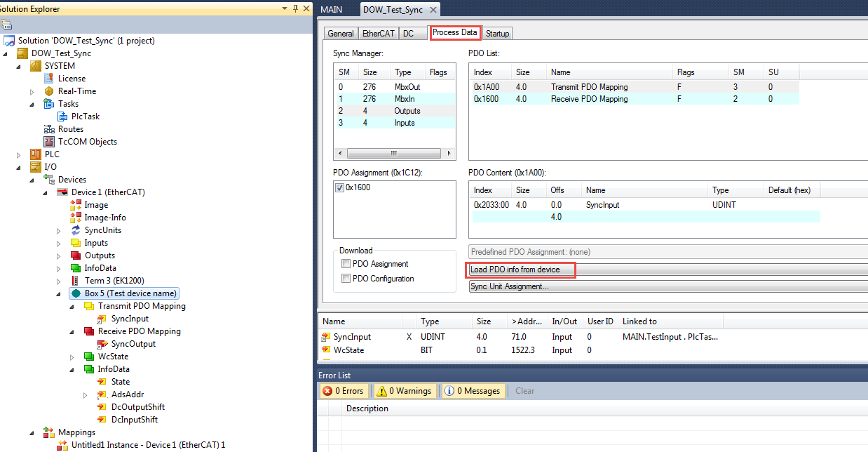
Task: Select the 0x1600 Receive PDO Mapping row
Action: coord(635,99)
